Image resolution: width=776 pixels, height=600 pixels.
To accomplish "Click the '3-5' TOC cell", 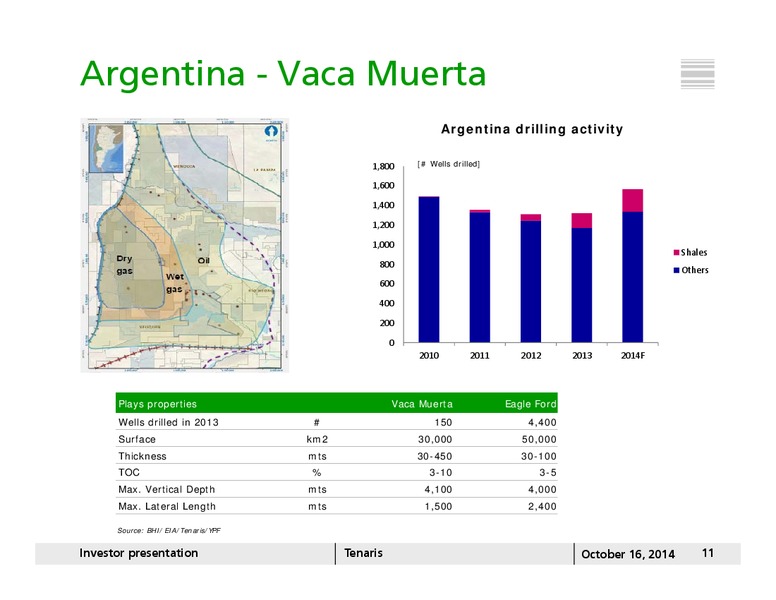I will 548,473.
